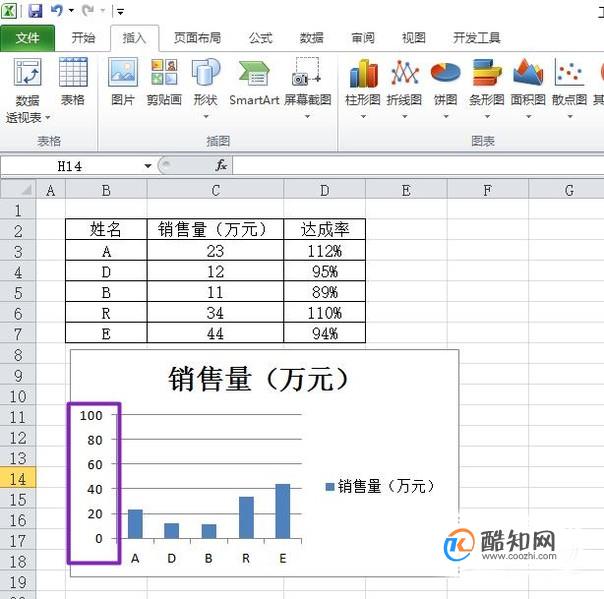Click the SmartArt icon
Viewport: 604px width, 599px height.
(254, 73)
